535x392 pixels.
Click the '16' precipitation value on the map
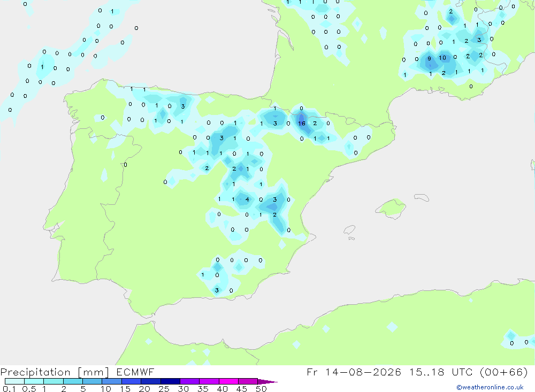(x=302, y=124)
